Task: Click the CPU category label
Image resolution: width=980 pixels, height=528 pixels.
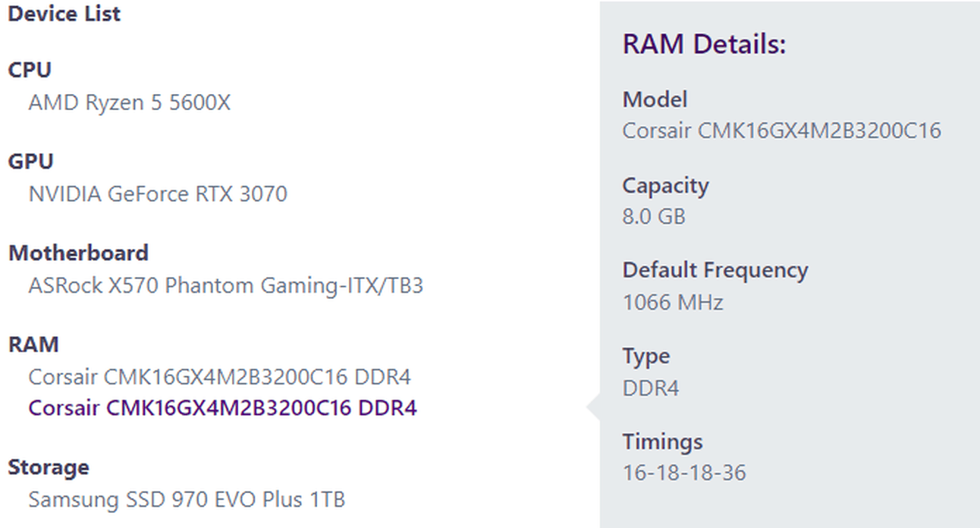Action: tap(30, 70)
